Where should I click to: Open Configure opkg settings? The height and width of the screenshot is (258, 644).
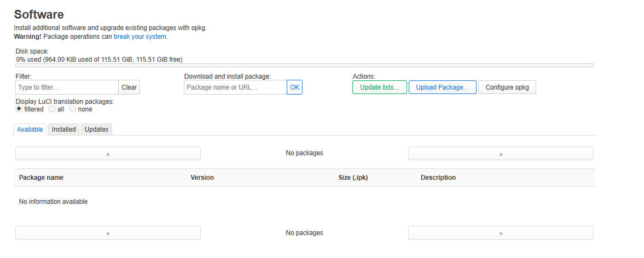pos(507,87)
